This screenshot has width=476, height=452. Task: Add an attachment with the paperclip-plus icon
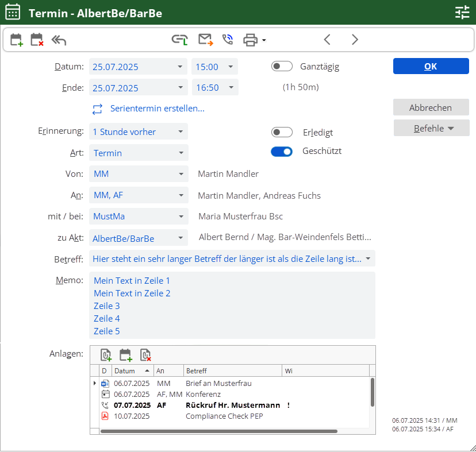(x=106, y=354)
